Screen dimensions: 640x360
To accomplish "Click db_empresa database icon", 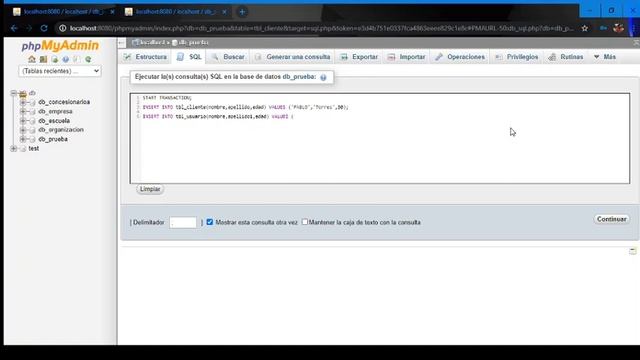I will (x=32, y=111).
